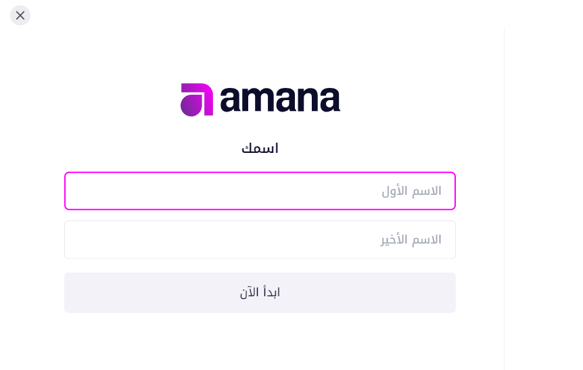The height and width of the screenshot is (370, 583).
Task: Select the last name field below first name
Action: (260, 239)
